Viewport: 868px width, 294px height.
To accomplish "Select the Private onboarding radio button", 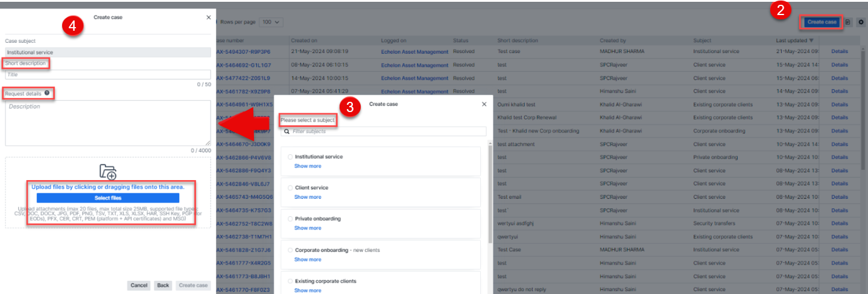I will click(x=290, y=219).
